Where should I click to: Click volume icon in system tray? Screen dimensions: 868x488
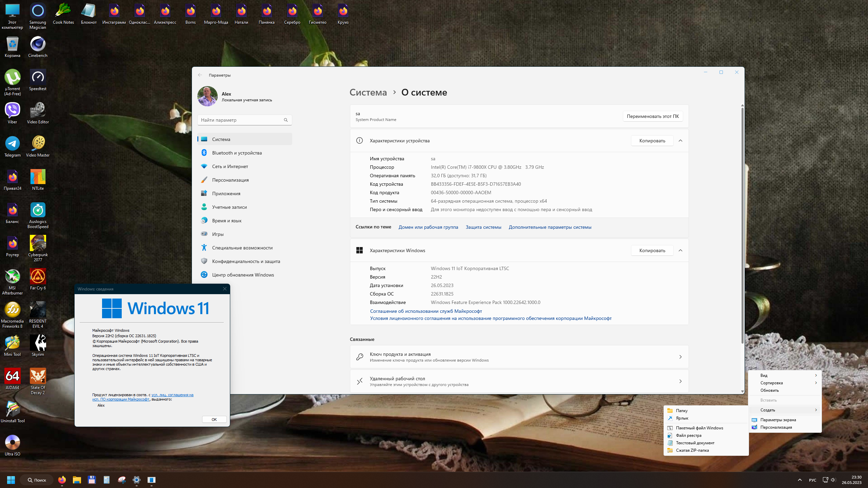tap(833, 480)
